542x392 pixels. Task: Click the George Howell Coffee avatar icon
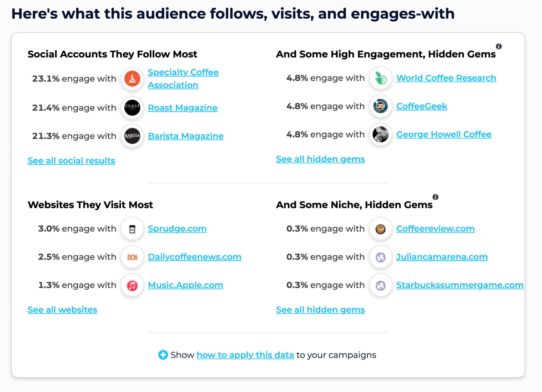point(380,135)
